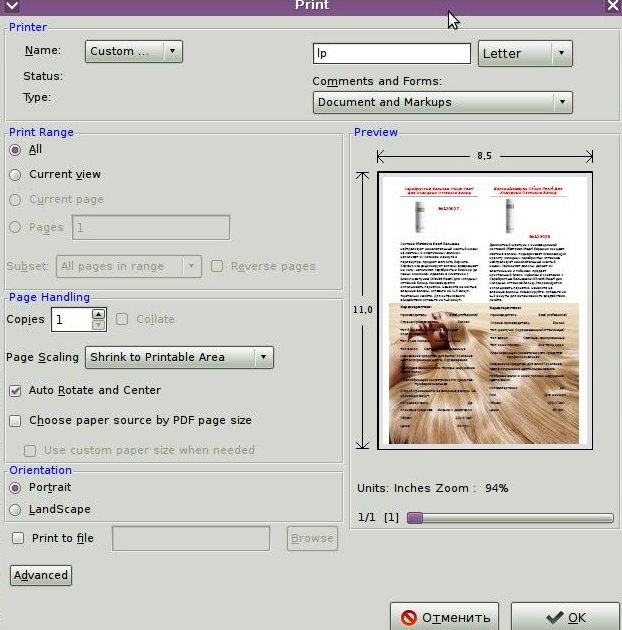Toggle Choose paper source by PDF page size
The height and width of the screenshot is (630, 622).
pos(15,421)
